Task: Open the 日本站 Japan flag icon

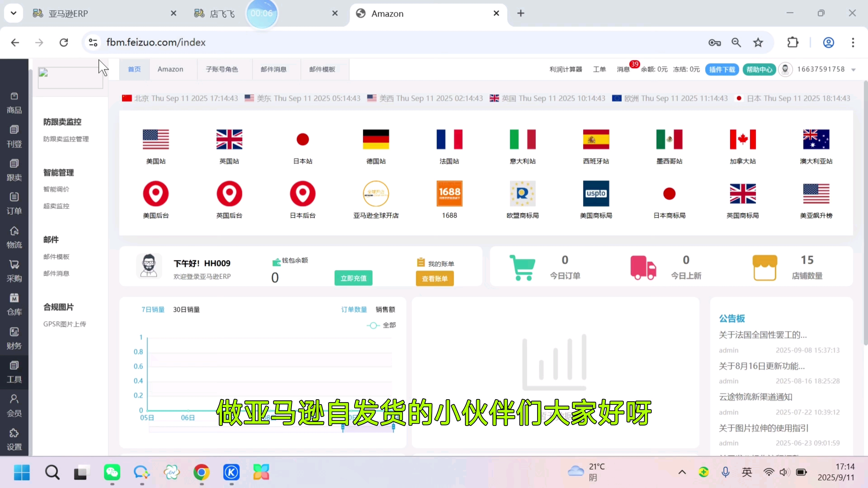Action: pyautogui.click(x=303, y=139)
